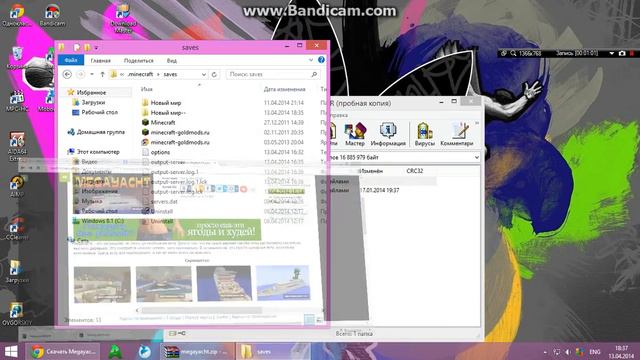Click the network tray icon
The height and width of the screenshot is (360, 640).
point(557,352)
